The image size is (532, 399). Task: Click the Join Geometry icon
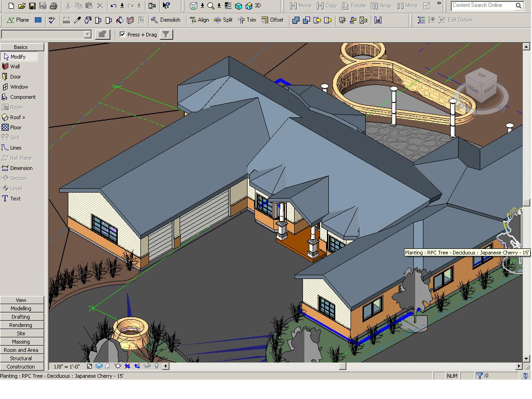(x=296, y=20)
